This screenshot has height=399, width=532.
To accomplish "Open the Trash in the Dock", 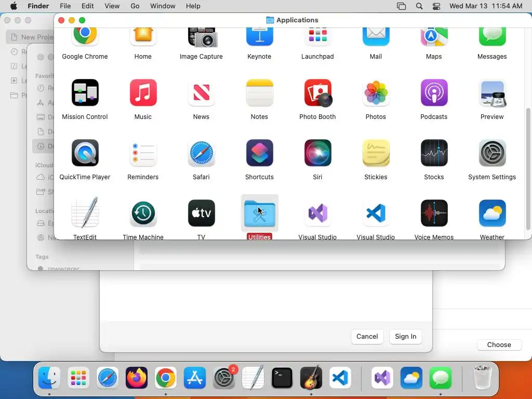I will 482,378.
